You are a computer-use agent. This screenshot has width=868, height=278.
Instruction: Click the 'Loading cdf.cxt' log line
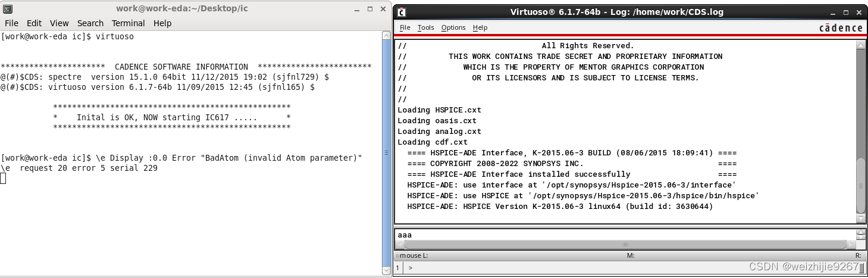pos(432,142)
